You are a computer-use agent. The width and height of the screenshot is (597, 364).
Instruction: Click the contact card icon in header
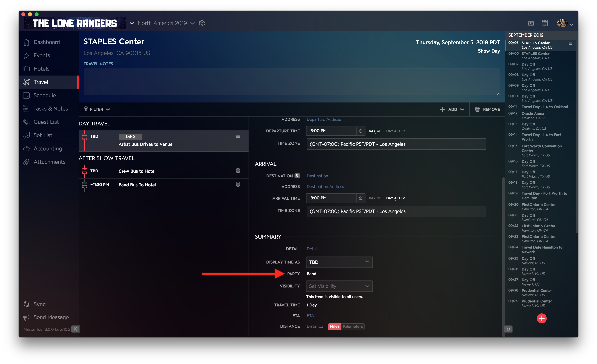[531, 23]
